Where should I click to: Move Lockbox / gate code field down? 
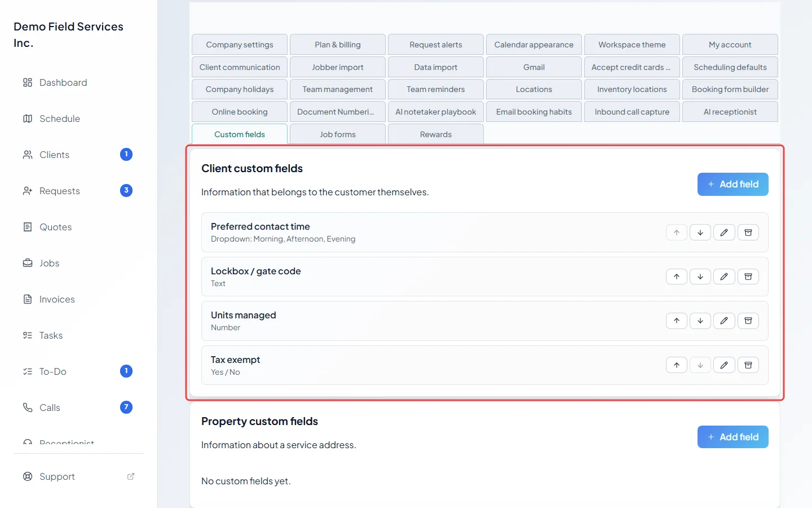pyautogui.click(x=700, y=277)
